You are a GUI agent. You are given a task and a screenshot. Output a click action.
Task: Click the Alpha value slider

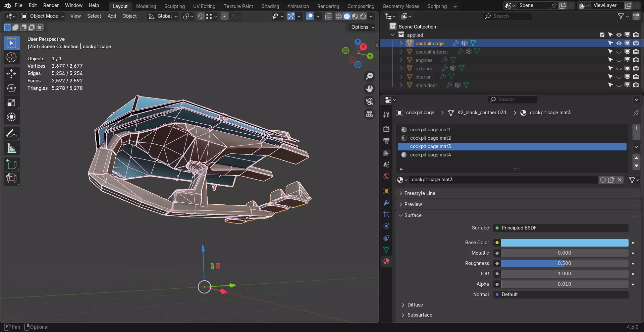click(x=565, y=284)
